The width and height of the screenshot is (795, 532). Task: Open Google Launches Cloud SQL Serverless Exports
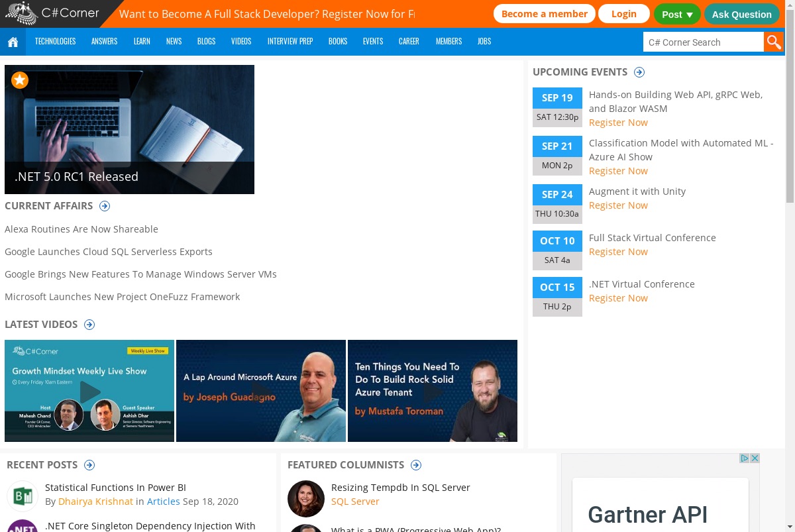[109, 252]
